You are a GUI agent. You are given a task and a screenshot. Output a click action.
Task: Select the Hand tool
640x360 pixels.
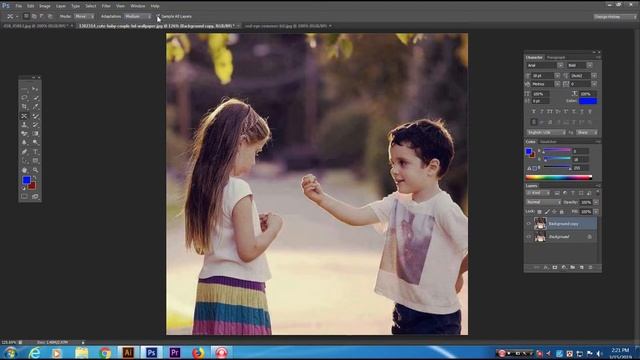(x=24, y=170)
